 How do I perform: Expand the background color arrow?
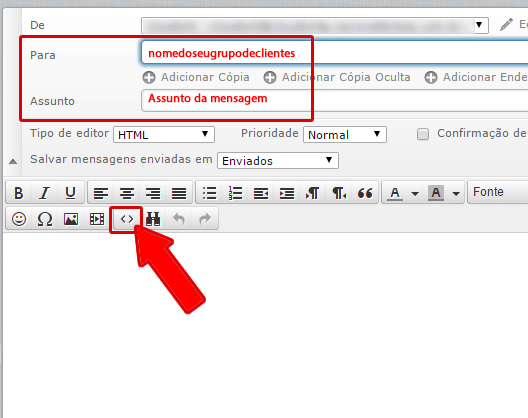pos(456,193)
